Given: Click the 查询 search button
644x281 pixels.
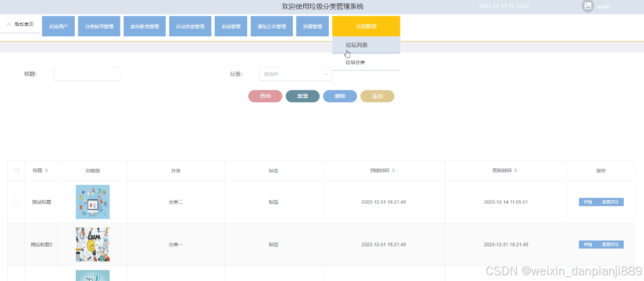Looking at the screenshot, I should tap(265, 96).
